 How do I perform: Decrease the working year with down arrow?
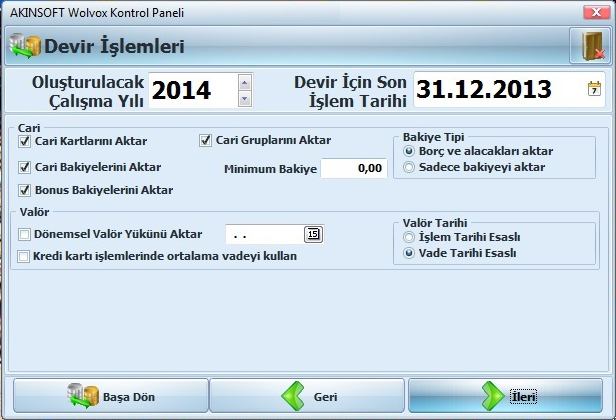245,99
